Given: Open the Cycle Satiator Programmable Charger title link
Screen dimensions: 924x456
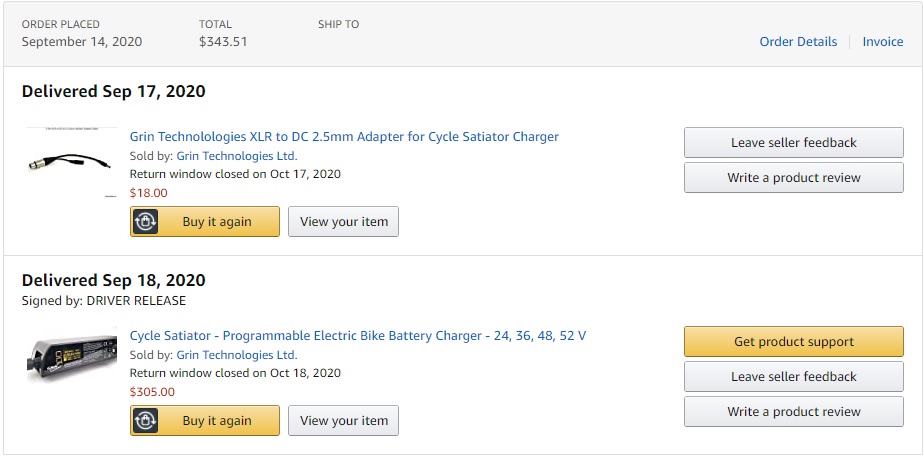Looking at the screenshot, I should point(358,336).
